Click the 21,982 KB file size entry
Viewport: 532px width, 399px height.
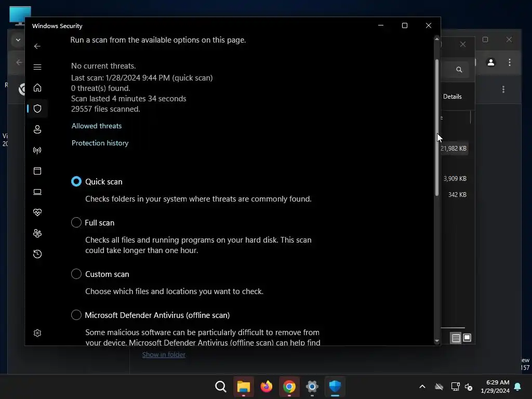(x=454, y=149)
